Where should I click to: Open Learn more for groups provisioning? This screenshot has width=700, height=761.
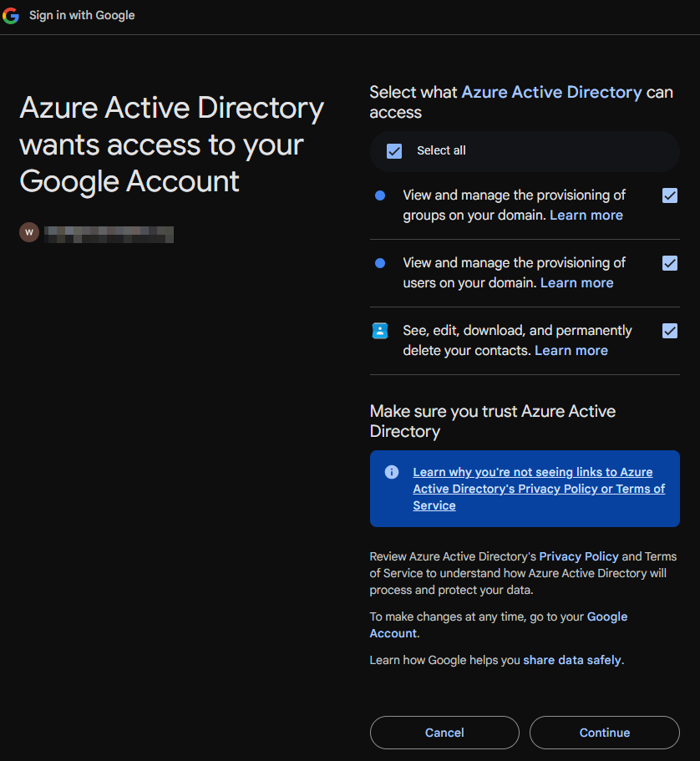pyautogui.click(x=586, y=216)
